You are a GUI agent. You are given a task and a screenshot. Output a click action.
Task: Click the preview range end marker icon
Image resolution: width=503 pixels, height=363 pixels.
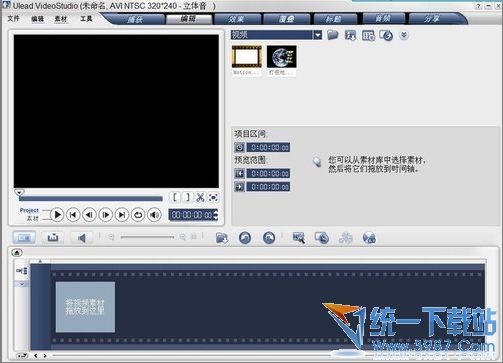point(239,186)
